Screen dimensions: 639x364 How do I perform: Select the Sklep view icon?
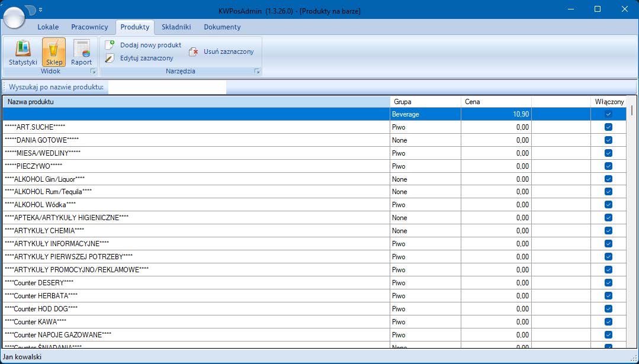tap(54, 52)
